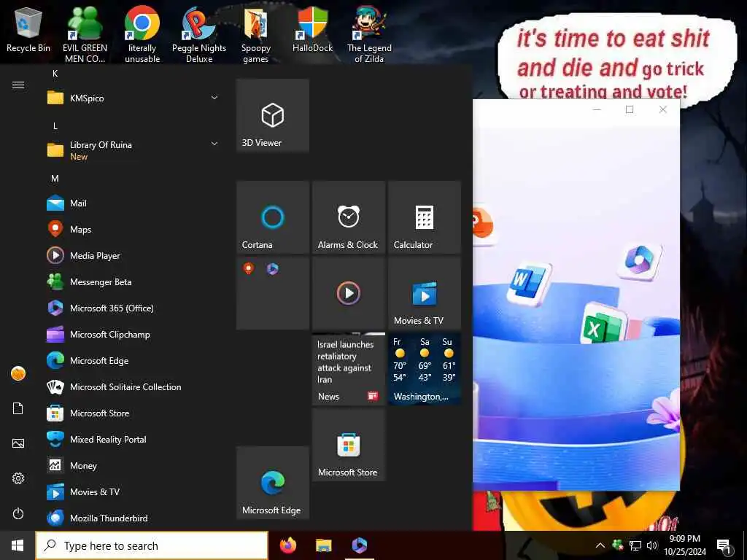Open the Media Player tile

pyautogui.click(x=348, y=293)
